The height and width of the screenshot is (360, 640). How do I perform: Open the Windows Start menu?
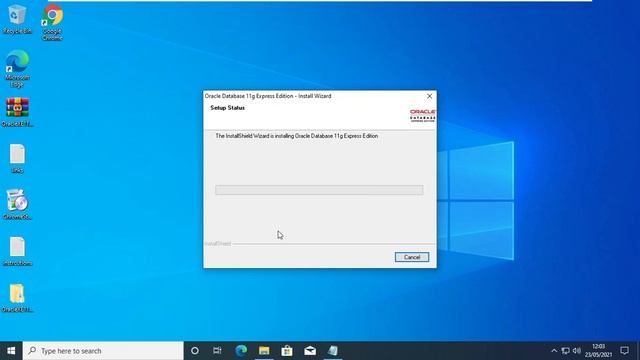[x=11, y=351]
